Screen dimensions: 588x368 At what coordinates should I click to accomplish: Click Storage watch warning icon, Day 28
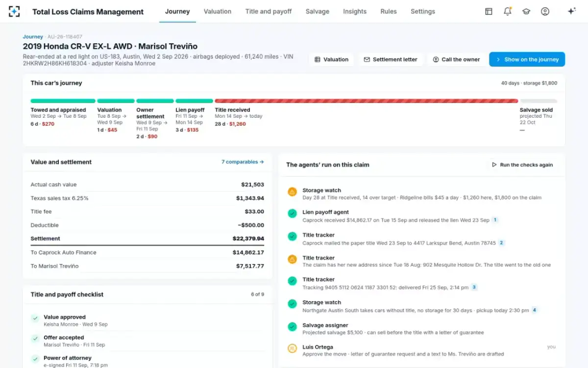coord(292,192)
